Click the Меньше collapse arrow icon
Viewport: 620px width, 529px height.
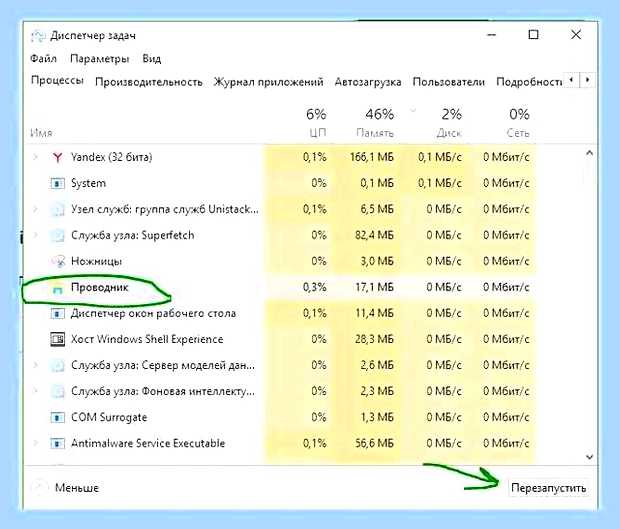(40, 487)
